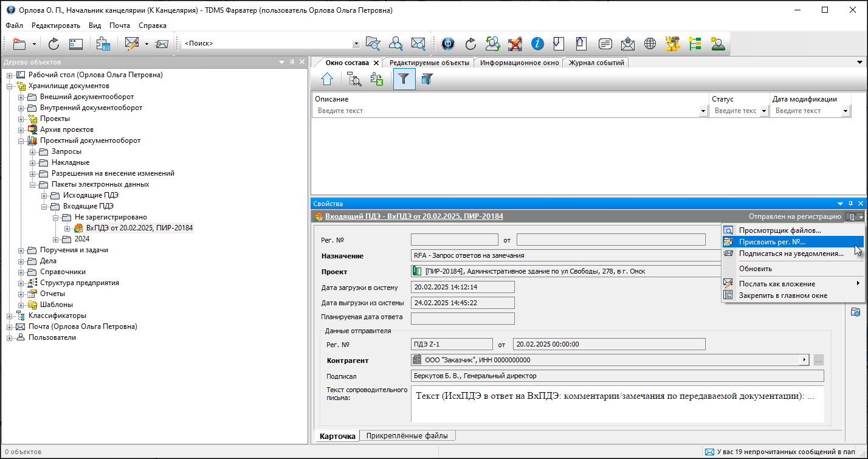Click the export to Excel icon
868x459 pixels.
(377, 79)
